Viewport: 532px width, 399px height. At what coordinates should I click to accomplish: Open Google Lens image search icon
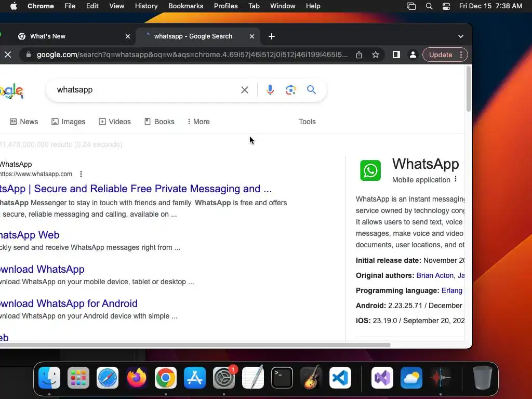[291, 90]
